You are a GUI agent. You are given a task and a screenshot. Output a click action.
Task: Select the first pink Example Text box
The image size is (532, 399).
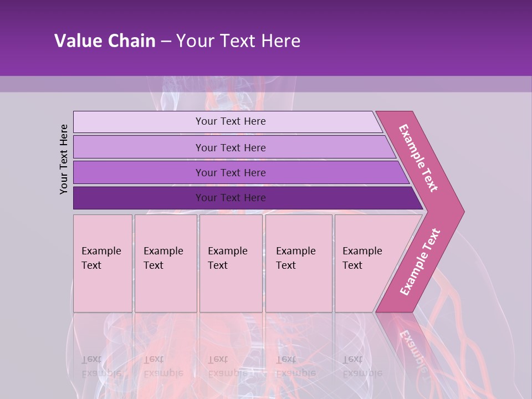coord(103,263)
